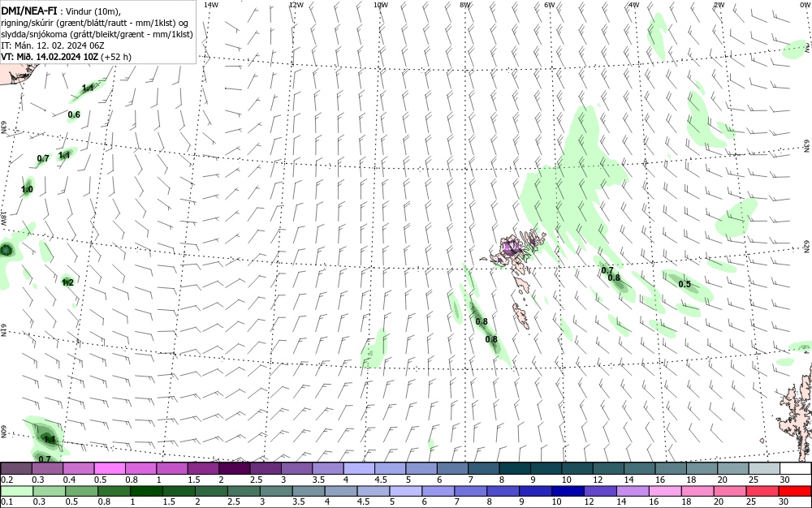Click the 60N latitude label on the left edge
Viewport: 812px width, 508px height.
click(3, 432)
